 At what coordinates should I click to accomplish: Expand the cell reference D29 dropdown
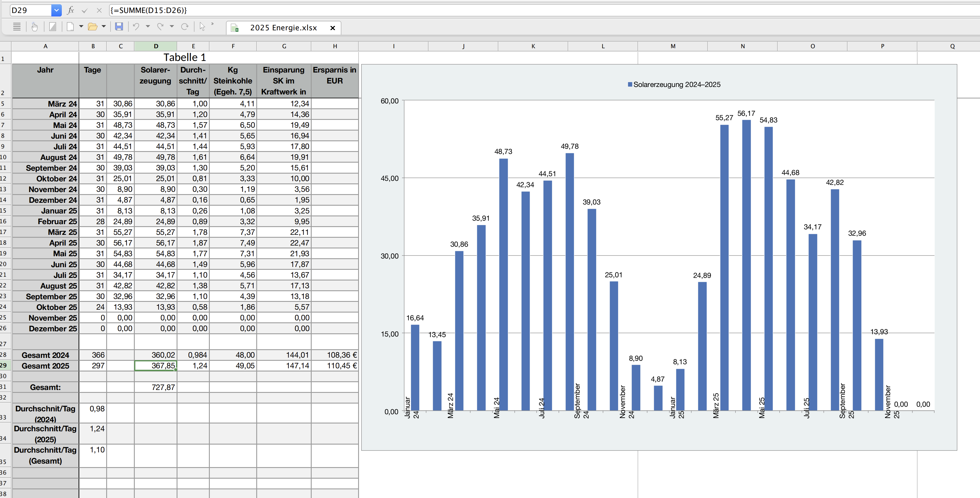56,10
